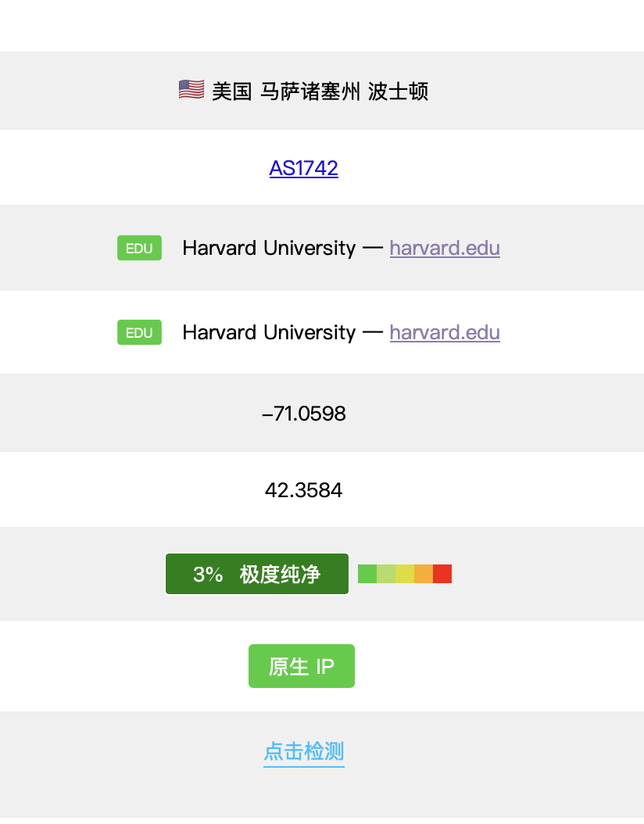Click the city name 波士顿
This screenshot has width=644, height=824.
coord(398,91)
